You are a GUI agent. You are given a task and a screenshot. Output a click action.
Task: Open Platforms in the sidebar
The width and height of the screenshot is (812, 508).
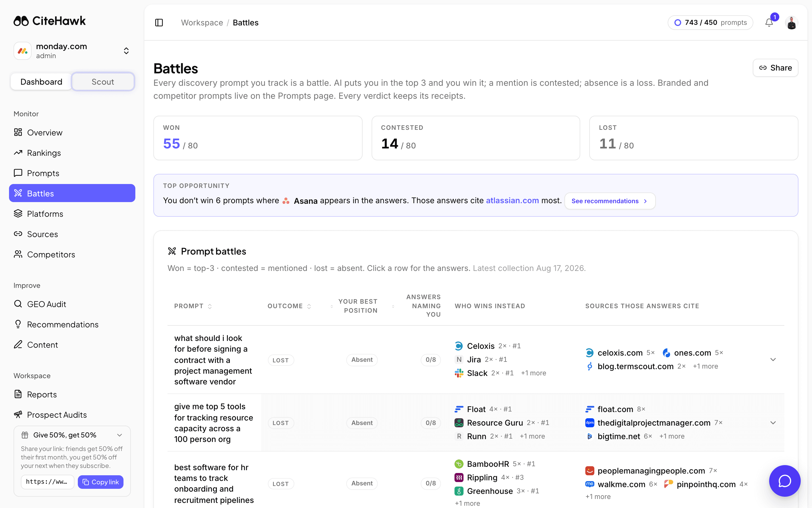pos(72,214)
